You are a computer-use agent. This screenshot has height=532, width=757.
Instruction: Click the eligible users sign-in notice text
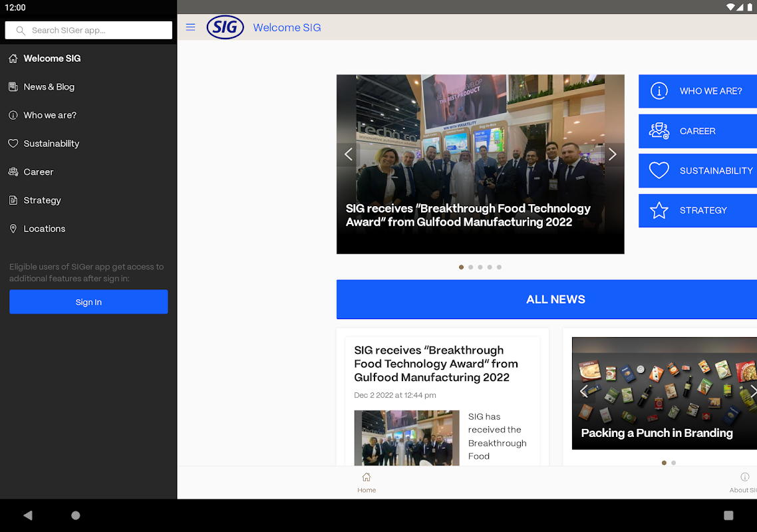(86, 272)
